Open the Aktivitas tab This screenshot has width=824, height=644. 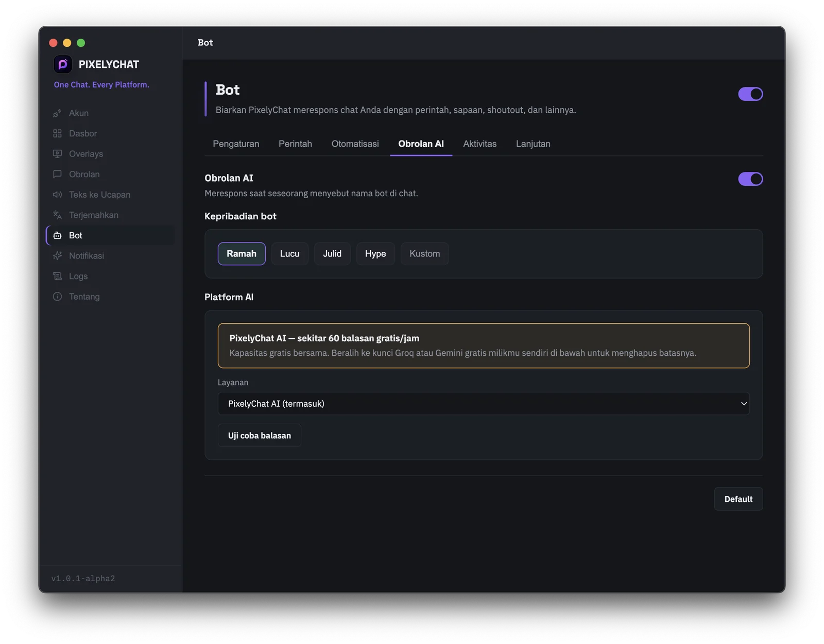(x=479, y=144)
